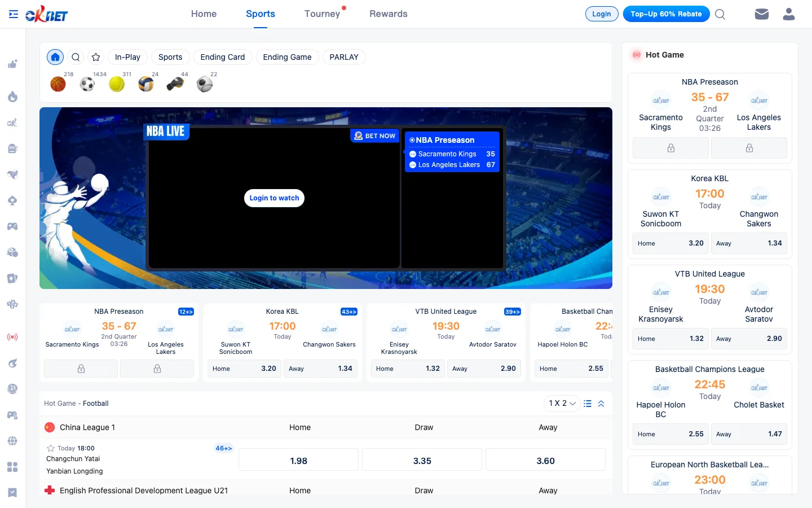Open the Rewards tab
The width and height of the screenshot is (812, 508).
[x=389, y=14]
